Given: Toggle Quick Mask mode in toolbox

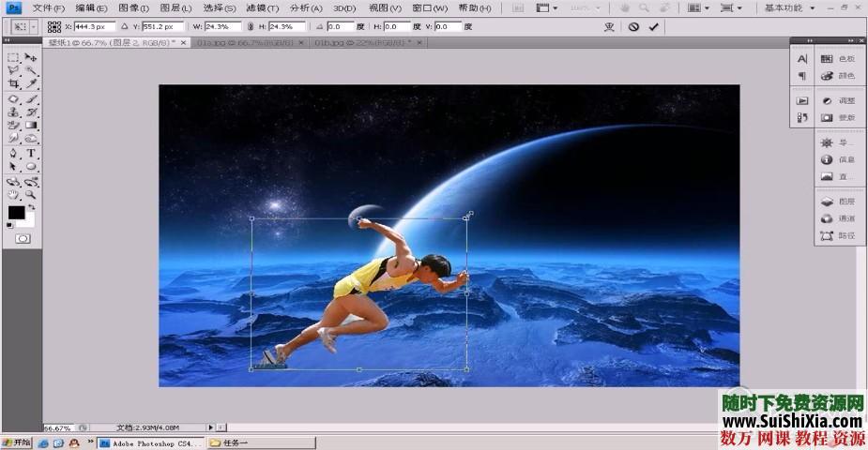Looking at the screenshot, I should (x=23, y=239).
